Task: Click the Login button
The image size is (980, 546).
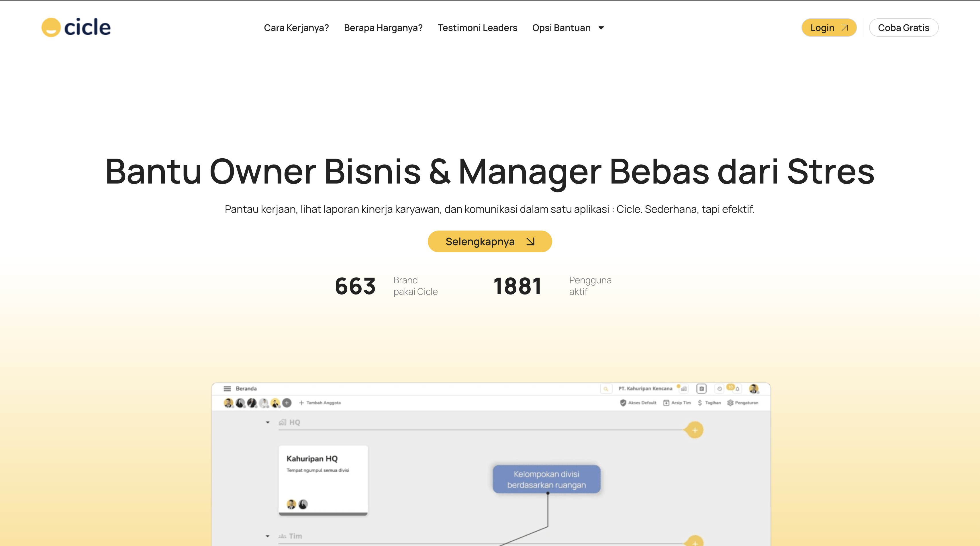Action: pyautogui.click(x=829, y=28)
